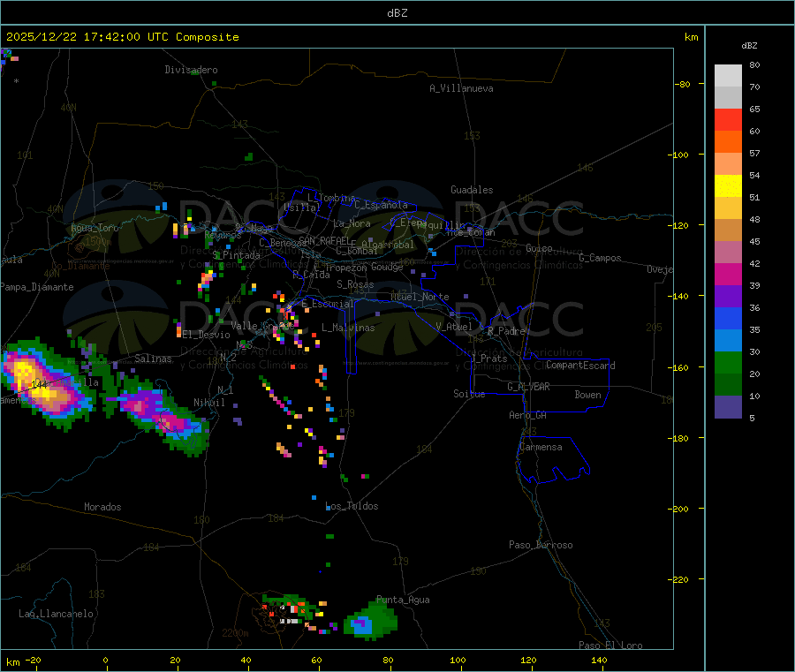Click the Salinas place label
The image size is (795, 672).
click(153, 359)
